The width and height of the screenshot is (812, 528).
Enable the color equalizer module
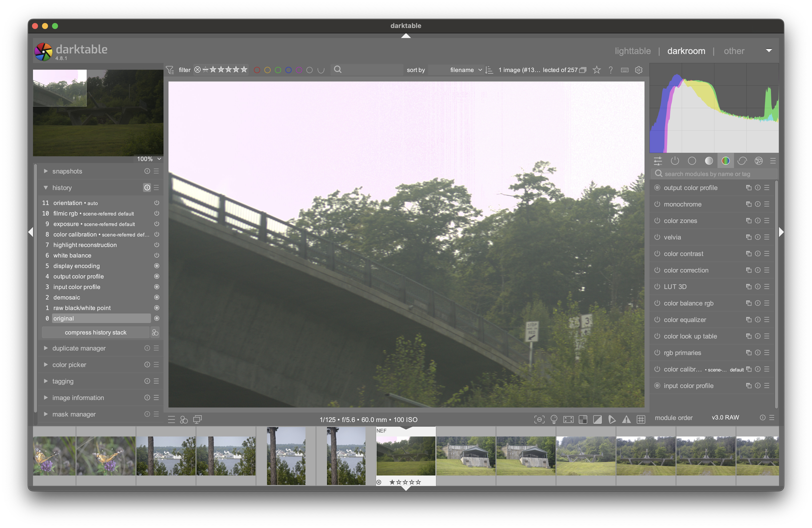point(657,319)
